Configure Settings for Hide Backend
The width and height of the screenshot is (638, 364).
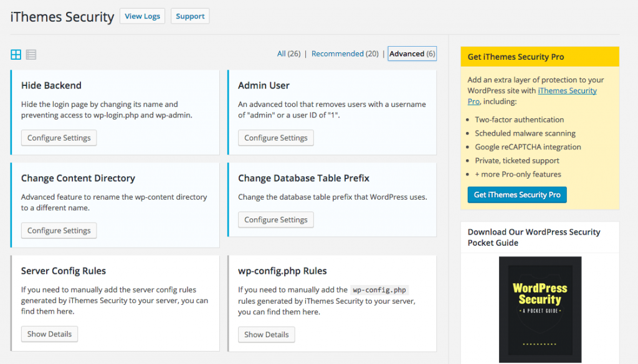59,138
